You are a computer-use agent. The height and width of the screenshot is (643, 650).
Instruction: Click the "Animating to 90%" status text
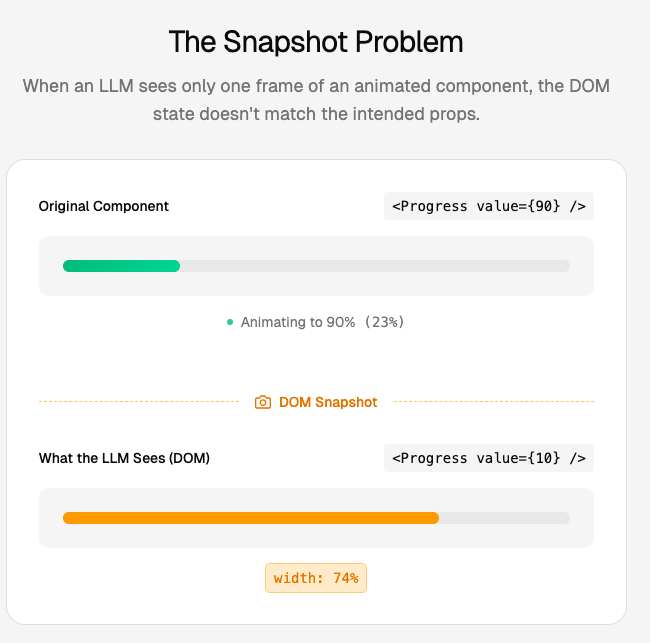click(x=298, y=322)
